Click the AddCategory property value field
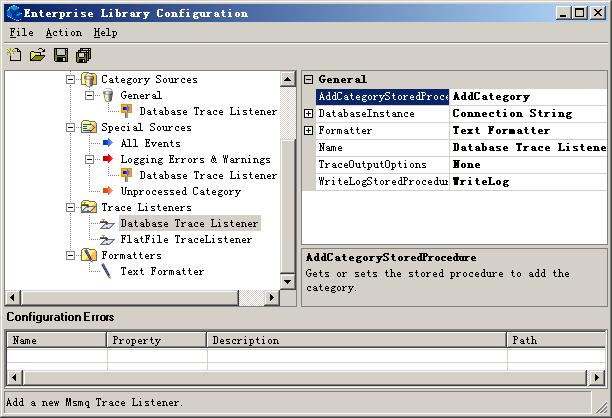612x418 pixels. pyautogui.click(x=527, y=97)
